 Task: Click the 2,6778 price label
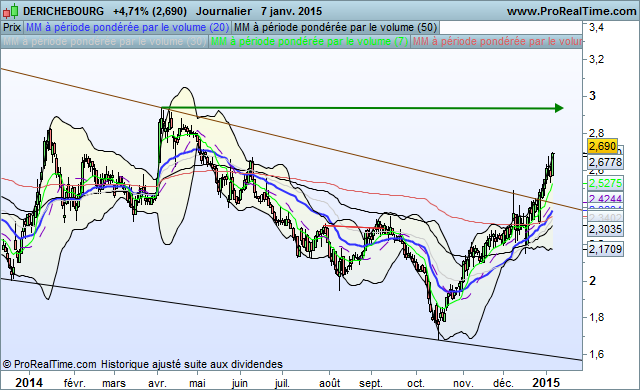click(605, 162)
